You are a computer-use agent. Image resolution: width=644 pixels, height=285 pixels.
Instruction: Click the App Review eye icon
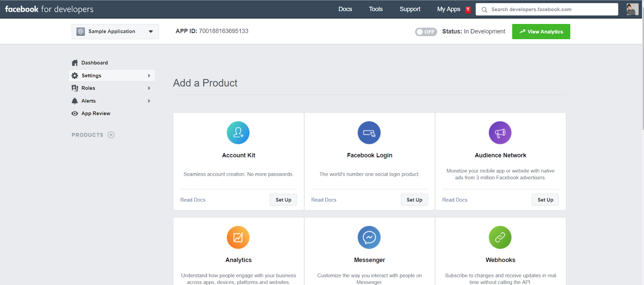click(75, 113)
